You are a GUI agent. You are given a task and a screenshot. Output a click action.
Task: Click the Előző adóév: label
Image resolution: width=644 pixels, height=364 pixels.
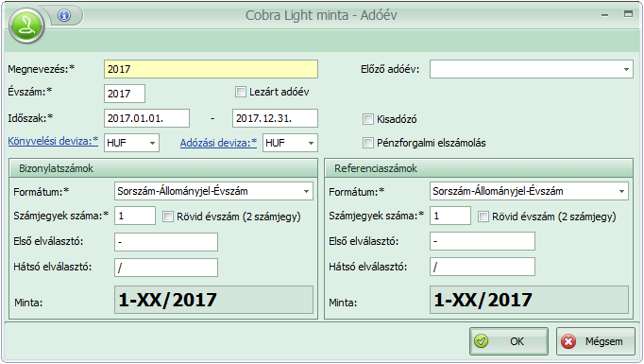(x=390, y=69)
